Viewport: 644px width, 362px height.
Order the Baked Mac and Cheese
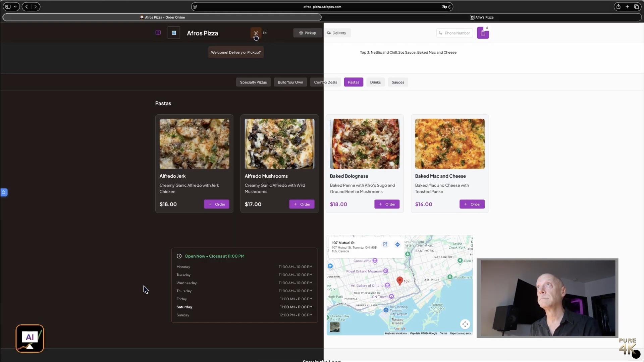click(x=472, y=204)
